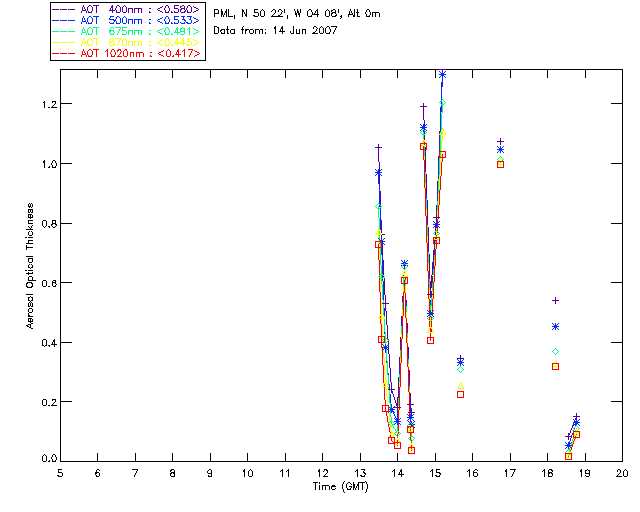Click the legend entry 'AOT 400nm : <0.580>'
The width and height of the screenshot is (640, 512).
[x=127, y=9]
